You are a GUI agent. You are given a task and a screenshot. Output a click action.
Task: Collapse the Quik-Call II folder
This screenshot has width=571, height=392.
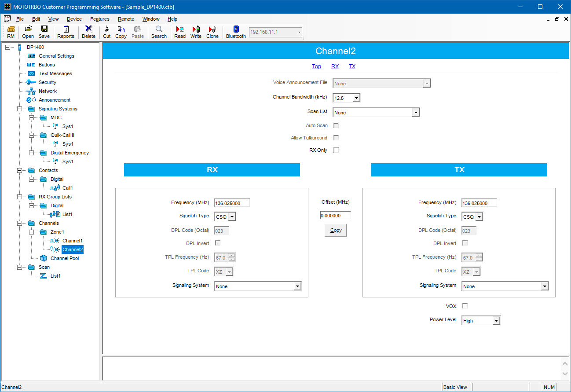coord(31,135)
